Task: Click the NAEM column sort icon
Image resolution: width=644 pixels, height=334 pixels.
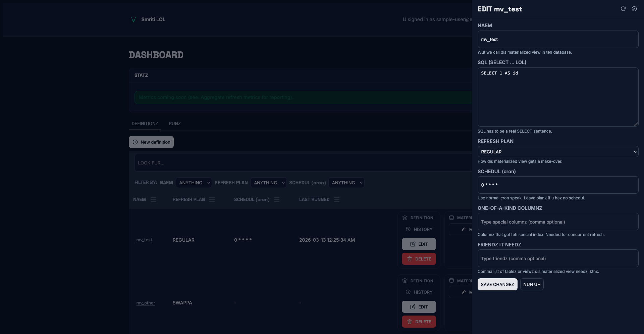Action: tap(153, 200)
